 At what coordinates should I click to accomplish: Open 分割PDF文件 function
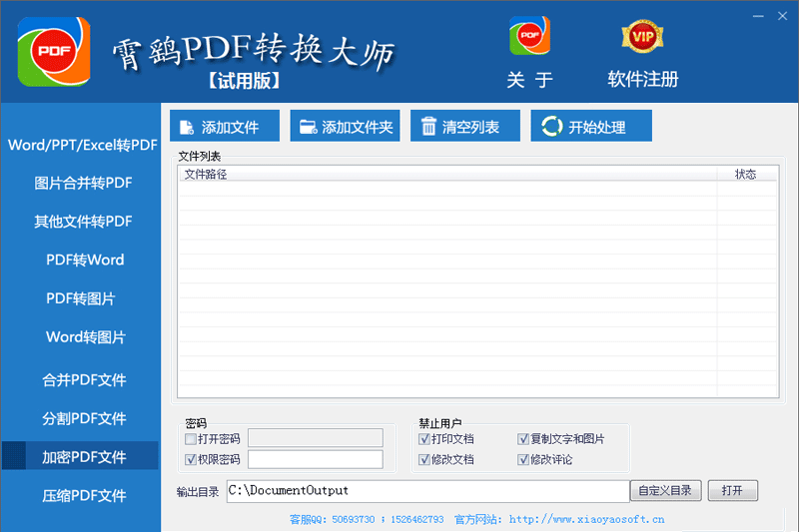coord(84,418)
